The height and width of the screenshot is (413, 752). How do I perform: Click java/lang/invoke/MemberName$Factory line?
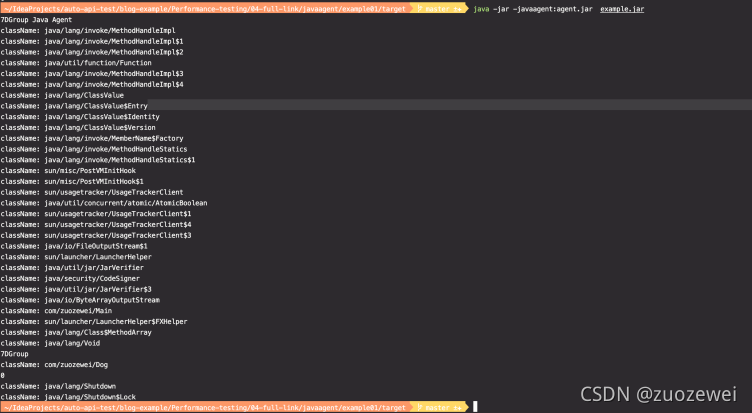coord(92,139)
